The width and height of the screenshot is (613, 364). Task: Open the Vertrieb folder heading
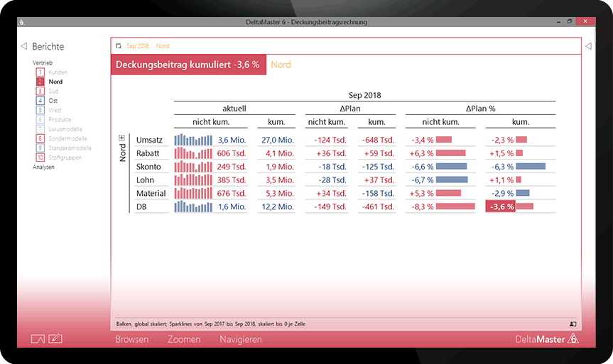[42, 63]
